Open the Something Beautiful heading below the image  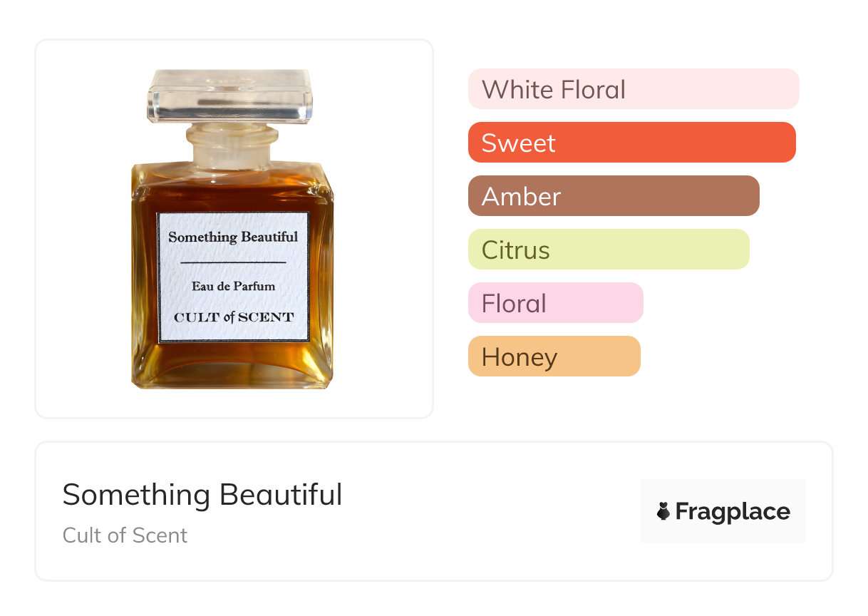pyautogui.click(x=202, y=495)
